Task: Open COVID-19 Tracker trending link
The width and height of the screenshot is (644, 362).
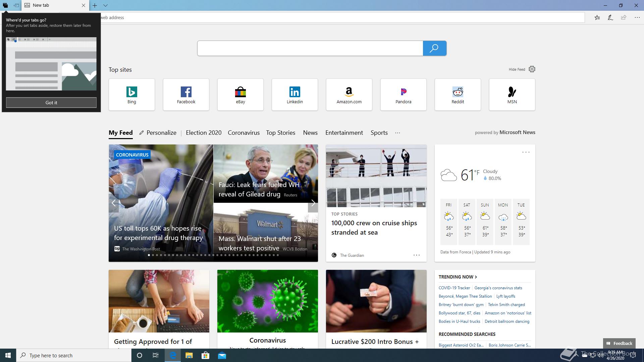Action: [454, 288]
